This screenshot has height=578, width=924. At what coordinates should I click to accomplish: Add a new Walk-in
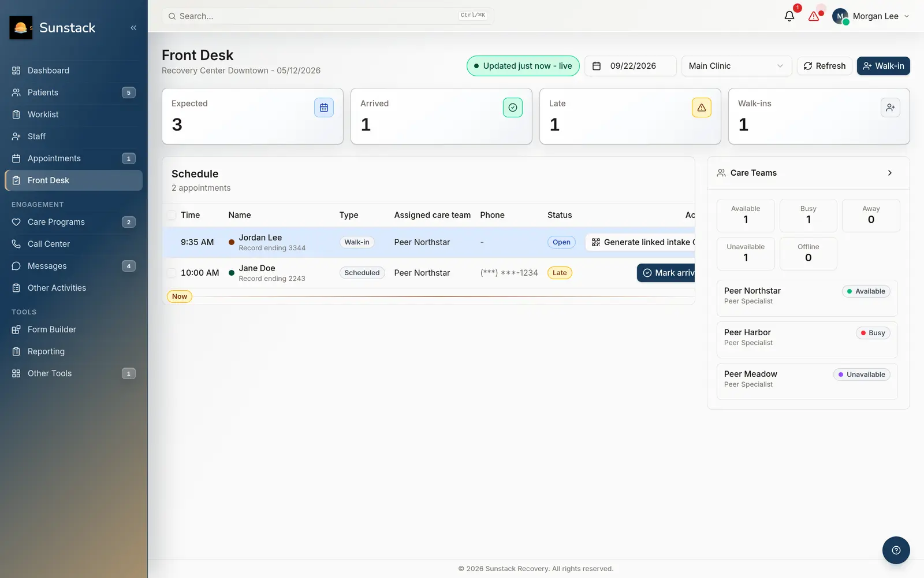pos(884,66)
